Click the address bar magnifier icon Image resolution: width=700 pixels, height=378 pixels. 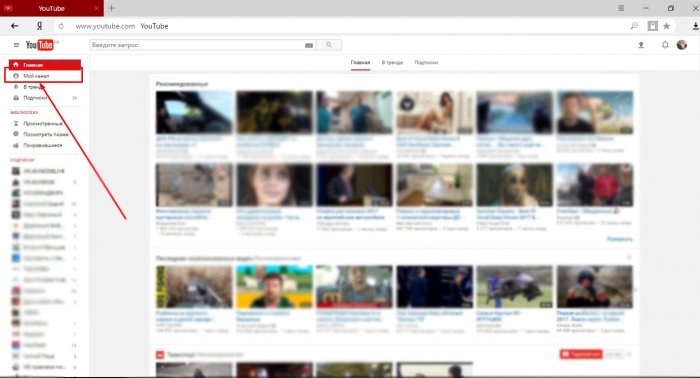634,26
